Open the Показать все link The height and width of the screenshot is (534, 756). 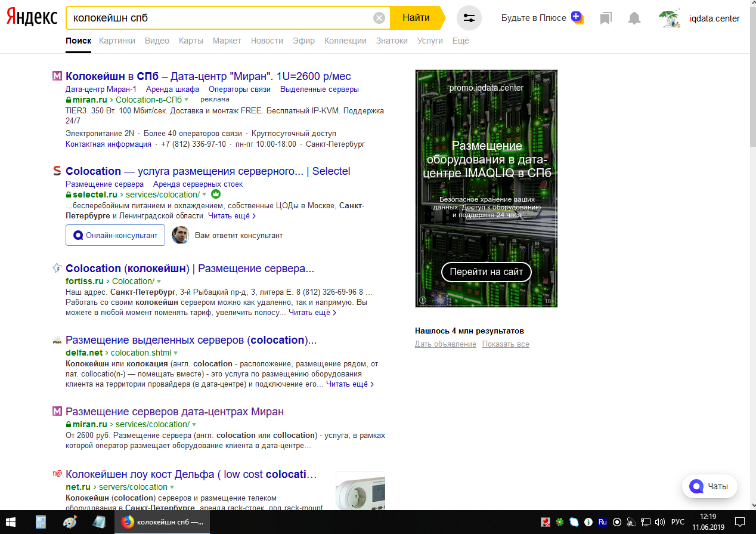click(x=506, y=344)
